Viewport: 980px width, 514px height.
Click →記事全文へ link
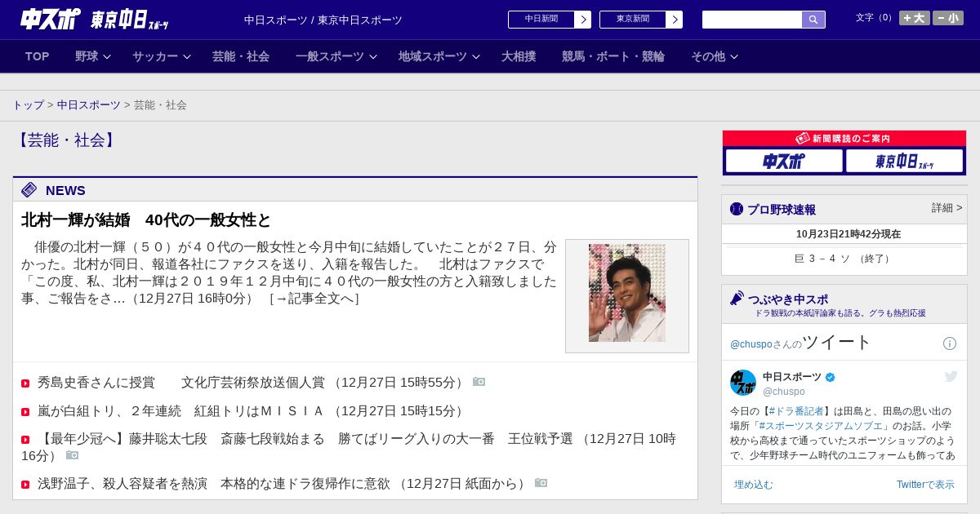point(314,299)
